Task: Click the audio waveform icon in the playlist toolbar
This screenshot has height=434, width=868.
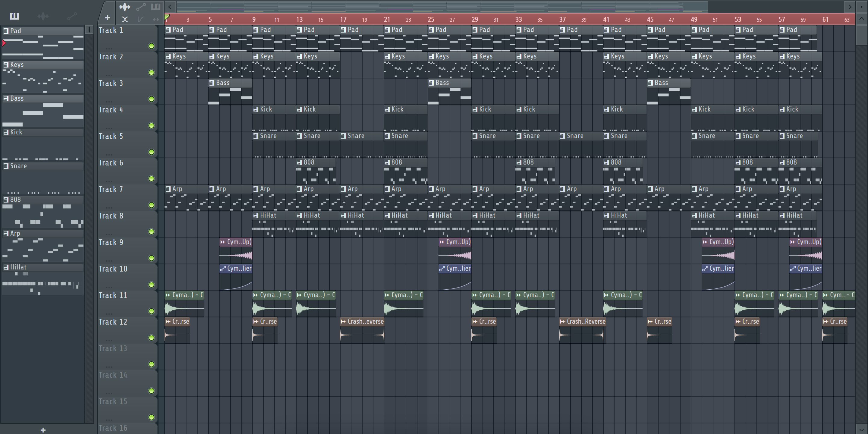Action: click(125, 6)
